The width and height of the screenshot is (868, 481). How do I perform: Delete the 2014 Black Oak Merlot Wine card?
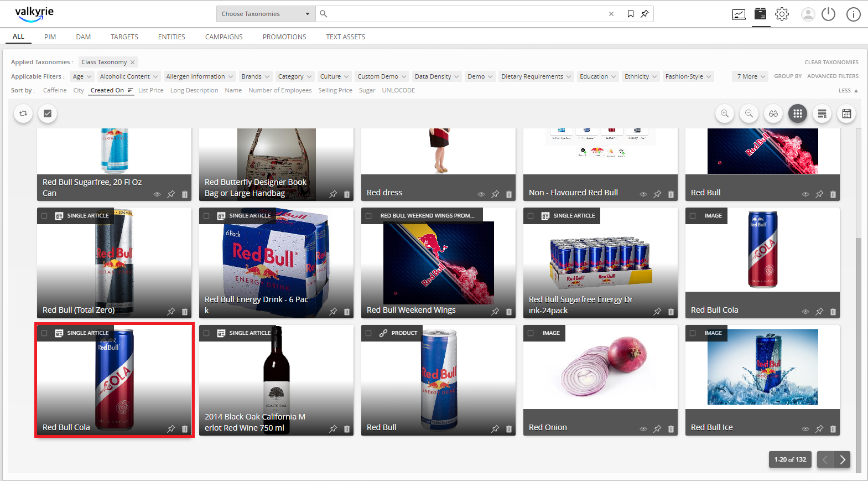[x=347, y=429]
